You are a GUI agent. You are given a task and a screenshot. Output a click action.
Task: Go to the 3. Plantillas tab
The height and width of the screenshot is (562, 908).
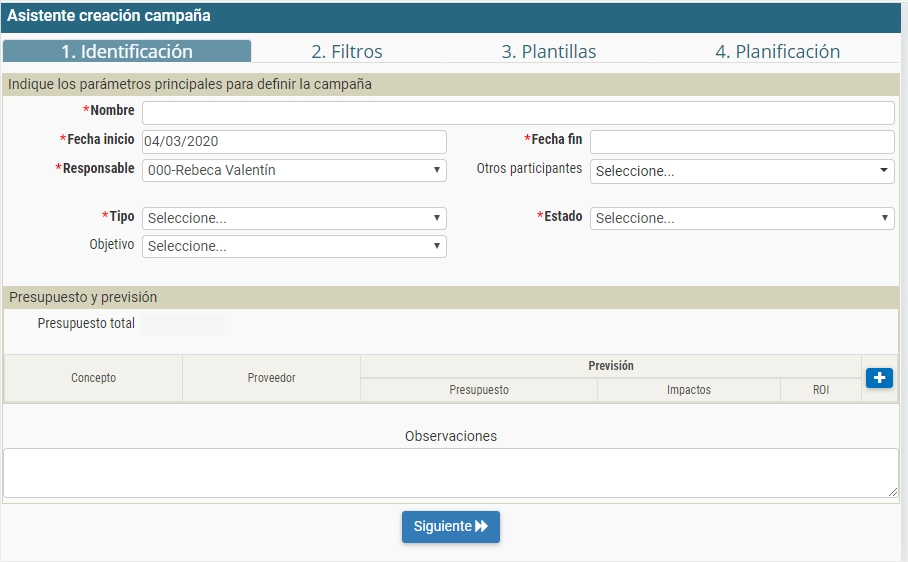[548, 52]
